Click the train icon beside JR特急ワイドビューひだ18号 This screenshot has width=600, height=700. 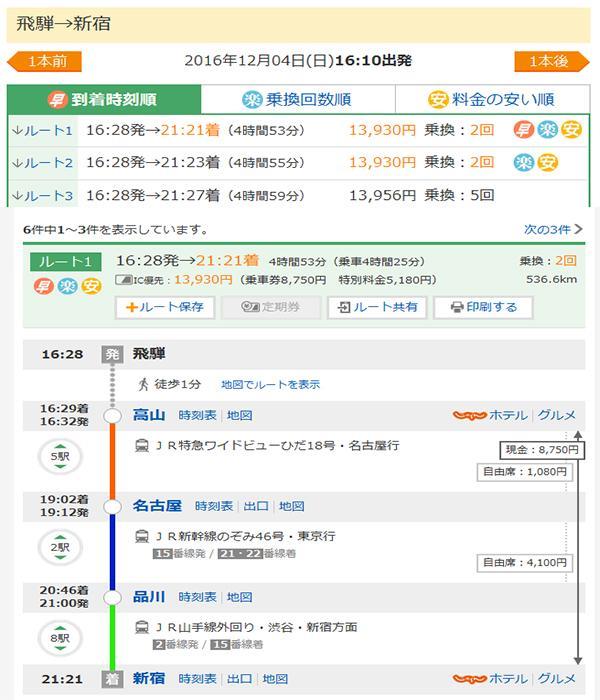tap(142, 445)
